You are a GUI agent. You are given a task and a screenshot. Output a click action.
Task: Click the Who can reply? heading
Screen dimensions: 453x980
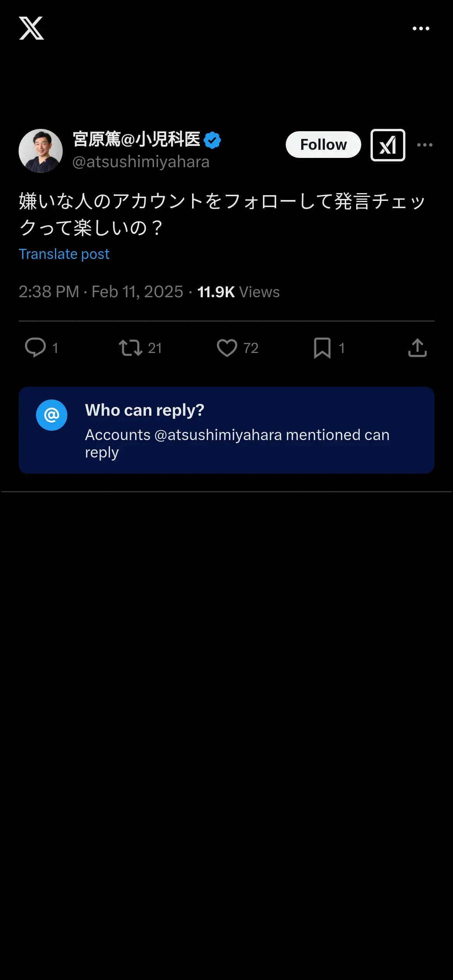145,410
